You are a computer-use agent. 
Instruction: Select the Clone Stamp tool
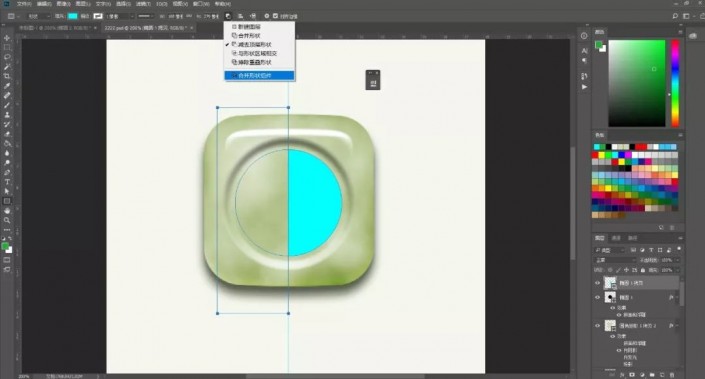[x=7, y=115]
